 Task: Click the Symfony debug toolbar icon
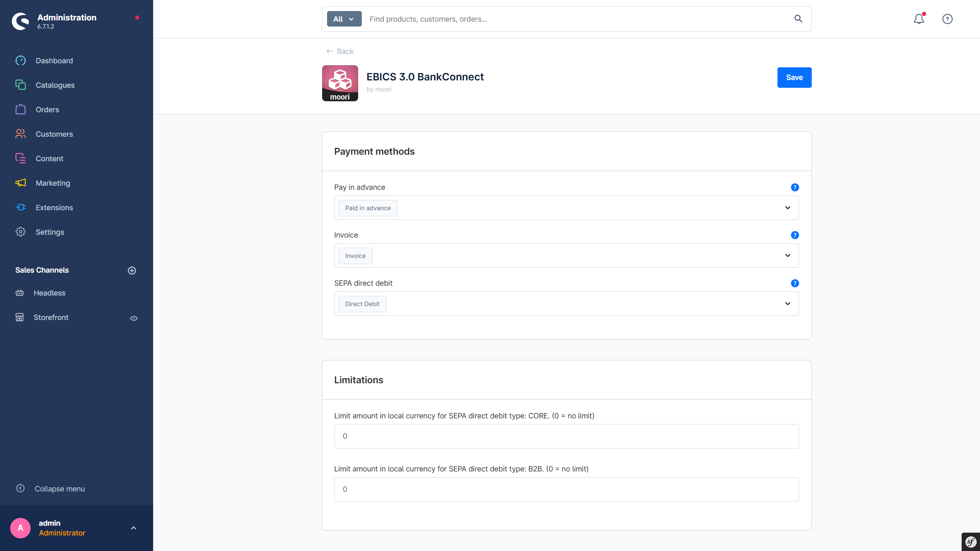pyautogui.click(x=971, y=542)
